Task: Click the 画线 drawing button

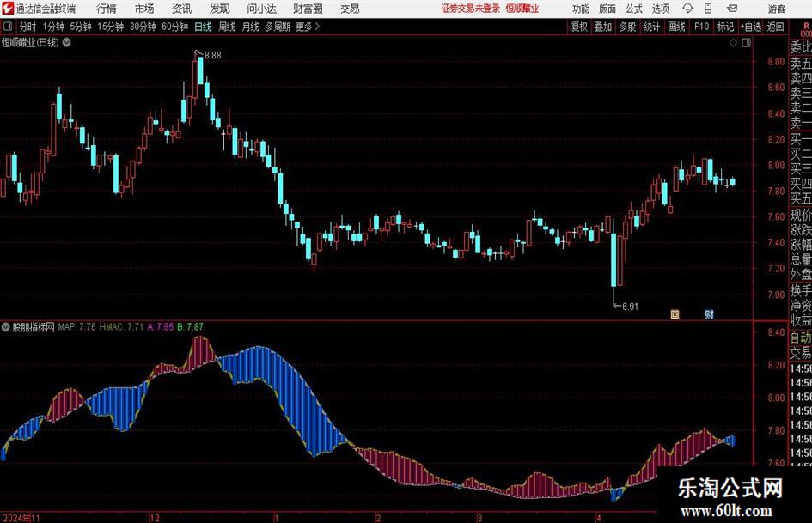Action: pyautogui.click(x=677, y=27)
